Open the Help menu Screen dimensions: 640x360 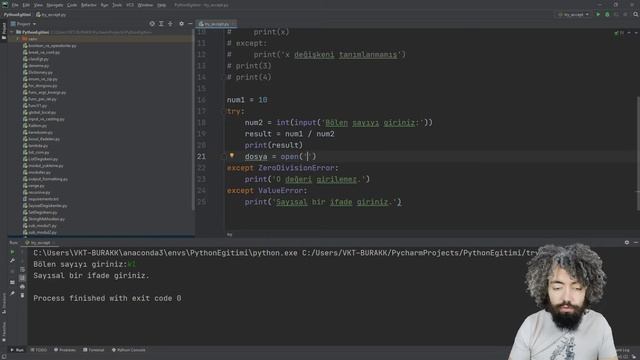pos(162,5)
